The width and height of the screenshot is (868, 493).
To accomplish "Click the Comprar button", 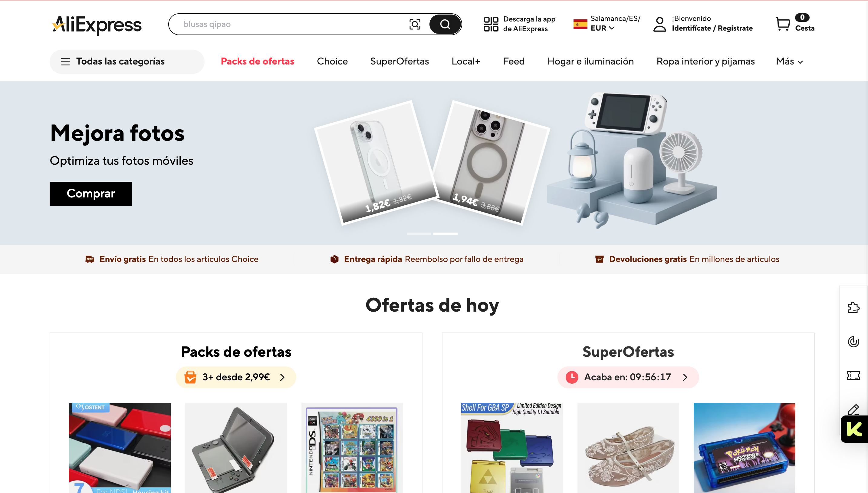I will point(91,194).
